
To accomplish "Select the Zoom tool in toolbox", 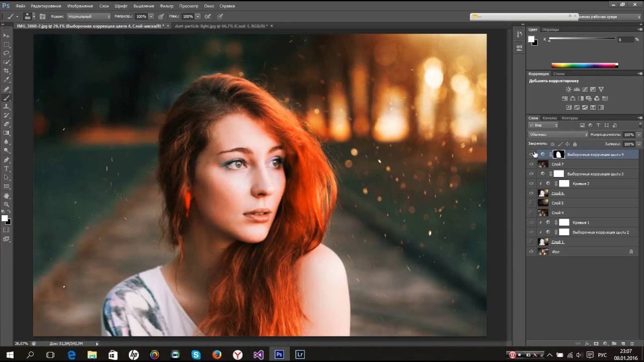I will click(x=7, y=204).
